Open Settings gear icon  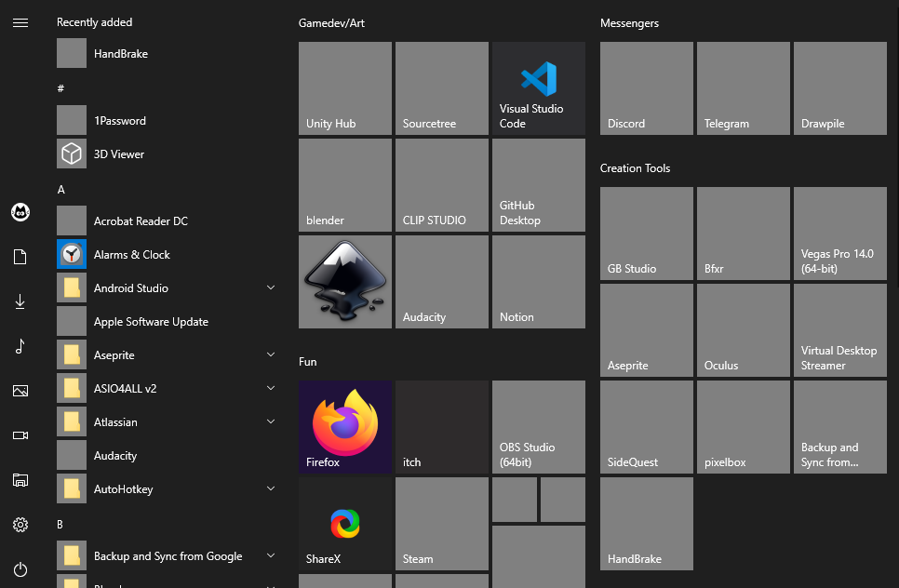(x=20, y=525)
